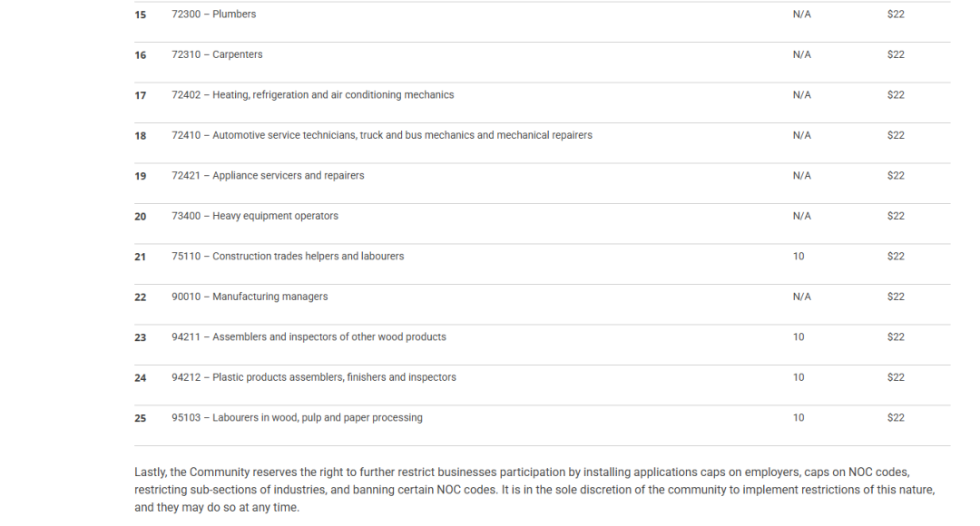The image size is (980, 526).
Task: Click the $22 wage in row 25
Action: [896, 418]
